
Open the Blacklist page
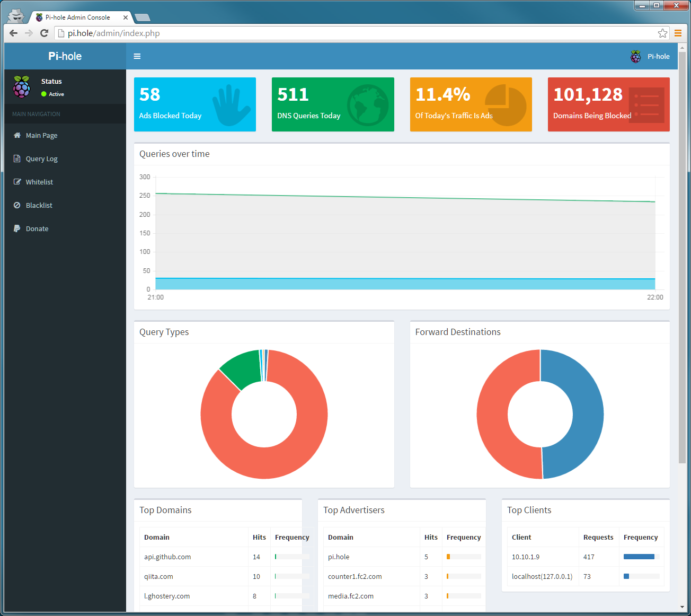[65, 205]
